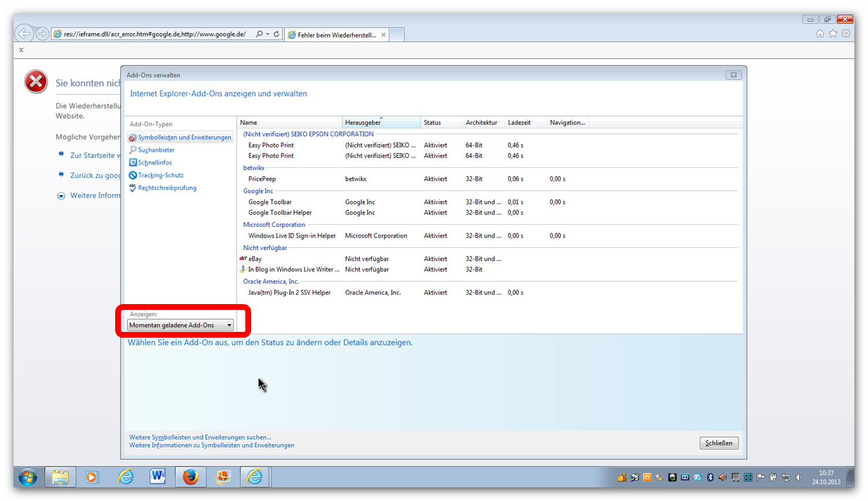Open the Anzeigen dropdown showing Momentan geladene Add-Ons

pos(181,325)
